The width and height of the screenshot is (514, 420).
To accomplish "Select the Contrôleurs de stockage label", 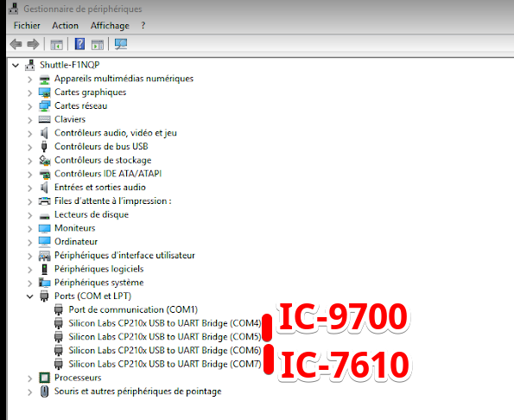I will [x=103, y=160].
